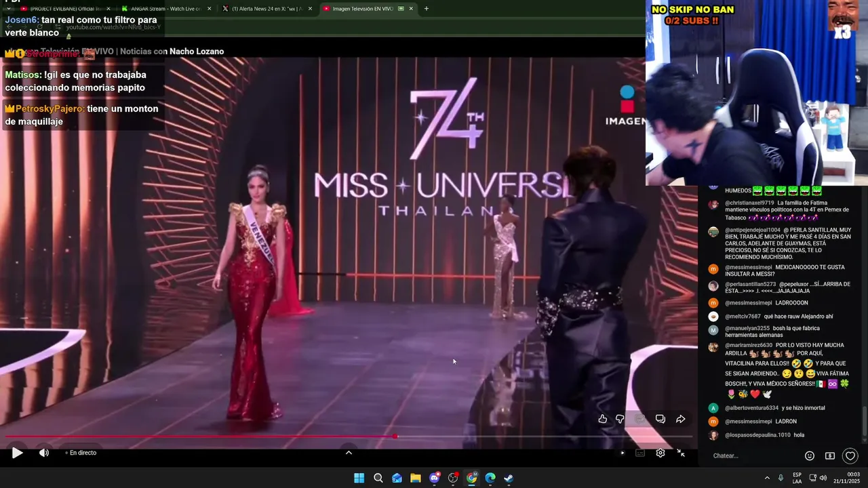868x488 pixels.
Task: Send a heart reaction in chat
Action: pos(850,455)
